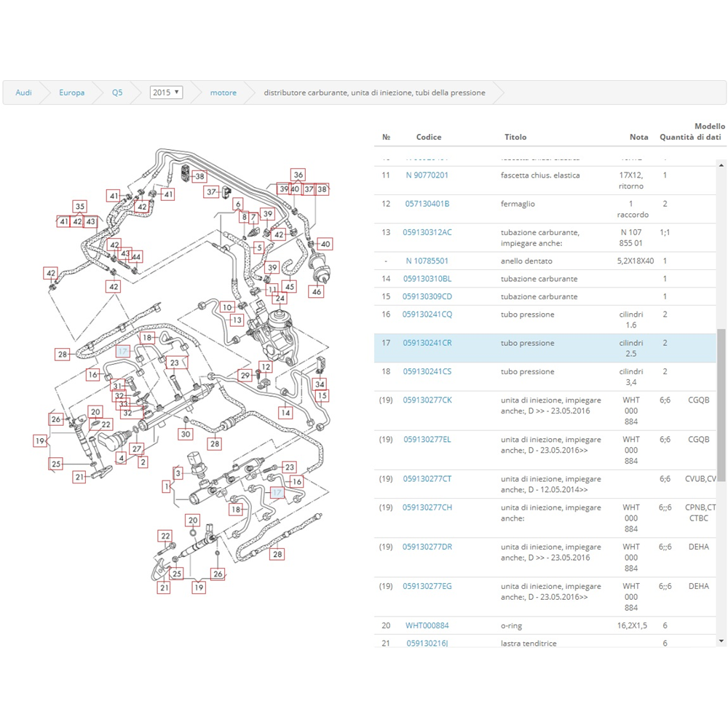Choose diagram callout number 5
This screenshot has height=728, width=728.
click(x=259, y=248)
